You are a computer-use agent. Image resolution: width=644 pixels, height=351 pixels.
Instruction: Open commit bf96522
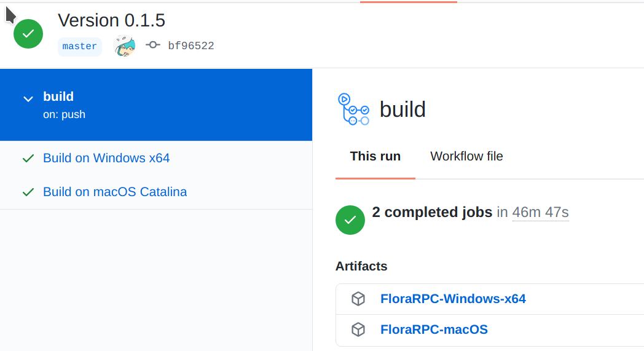tap(190, 46)
